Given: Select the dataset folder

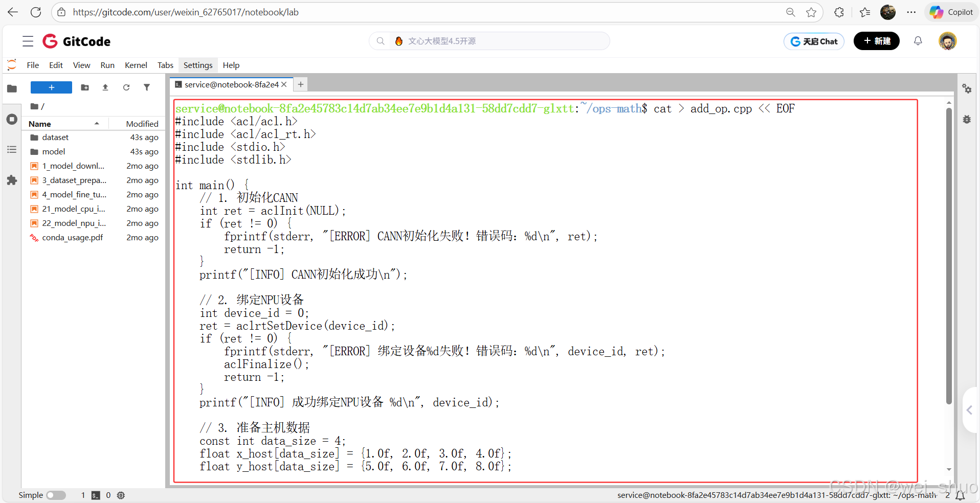Looking at the screenshot, I should coord(94,138).
